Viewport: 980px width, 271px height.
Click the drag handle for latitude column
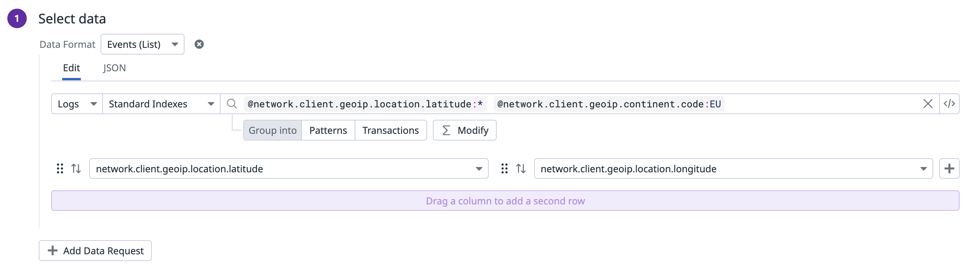(x=60, y=169)
